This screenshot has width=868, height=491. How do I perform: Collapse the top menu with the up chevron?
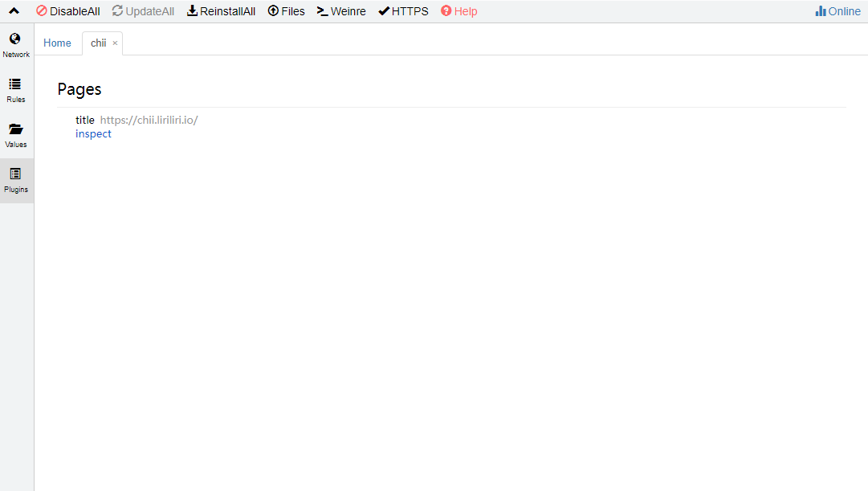14,11
